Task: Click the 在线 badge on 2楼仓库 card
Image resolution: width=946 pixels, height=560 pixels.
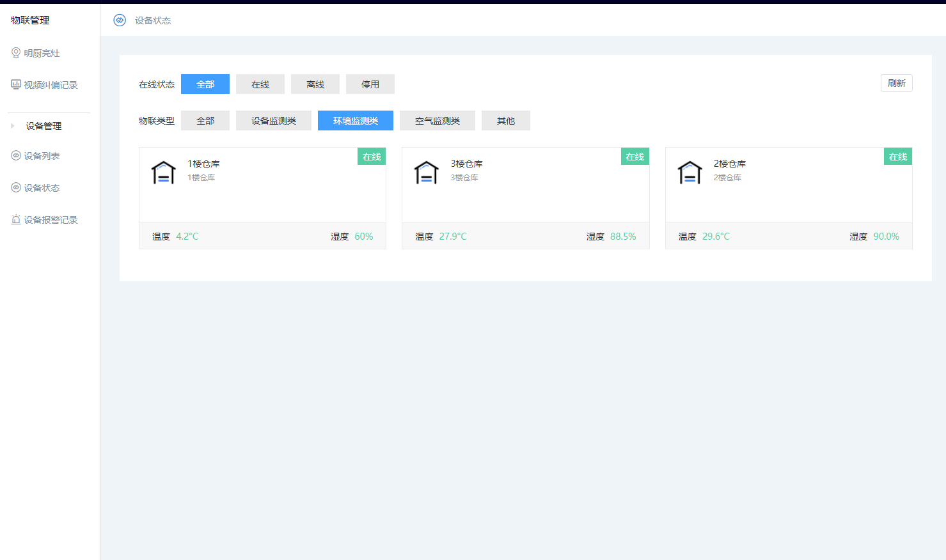Action: pos(897,157)
